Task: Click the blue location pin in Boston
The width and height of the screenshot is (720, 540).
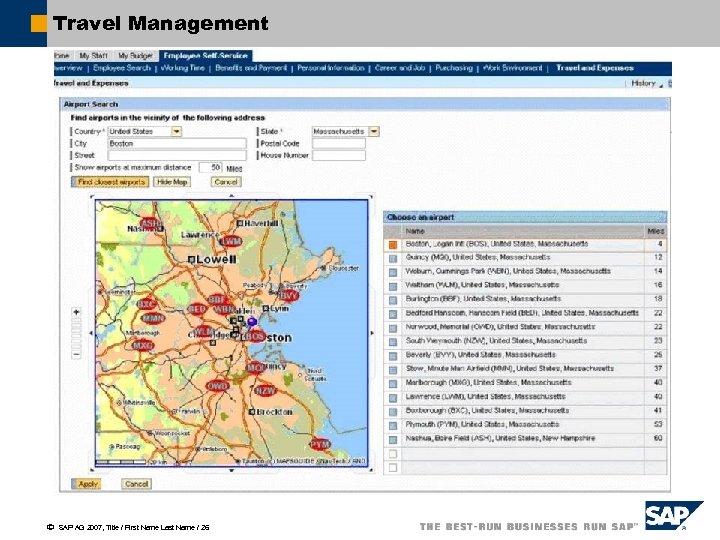Action: [x=252, y=321]
